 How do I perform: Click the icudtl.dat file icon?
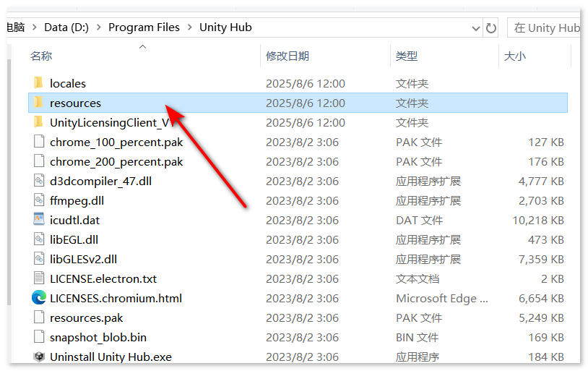[39, 220]
